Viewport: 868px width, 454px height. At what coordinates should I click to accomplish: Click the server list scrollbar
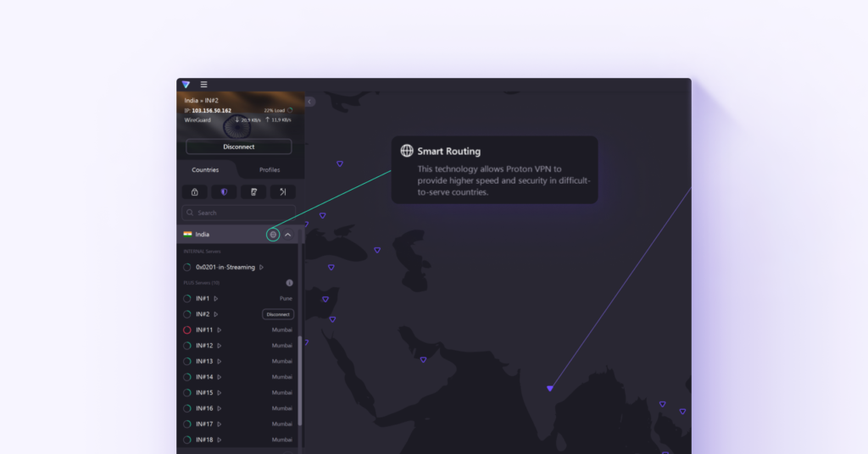300,380
